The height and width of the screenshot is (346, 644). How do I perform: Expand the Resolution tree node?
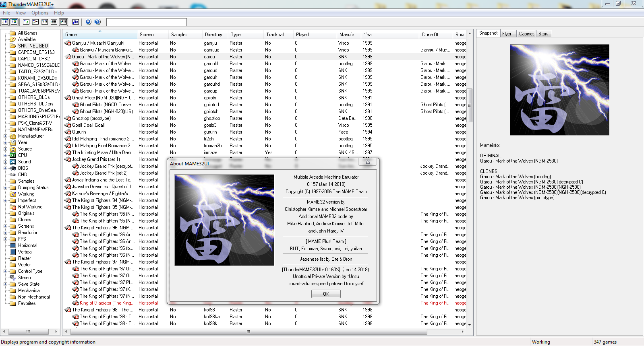(6, 233)
